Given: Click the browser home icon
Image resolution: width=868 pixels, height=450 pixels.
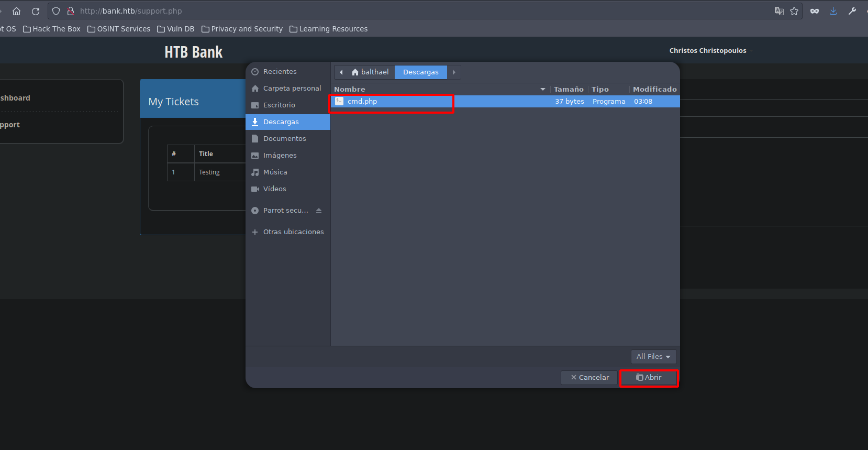Looking at the screenshot, I should (x=16, y=11).
